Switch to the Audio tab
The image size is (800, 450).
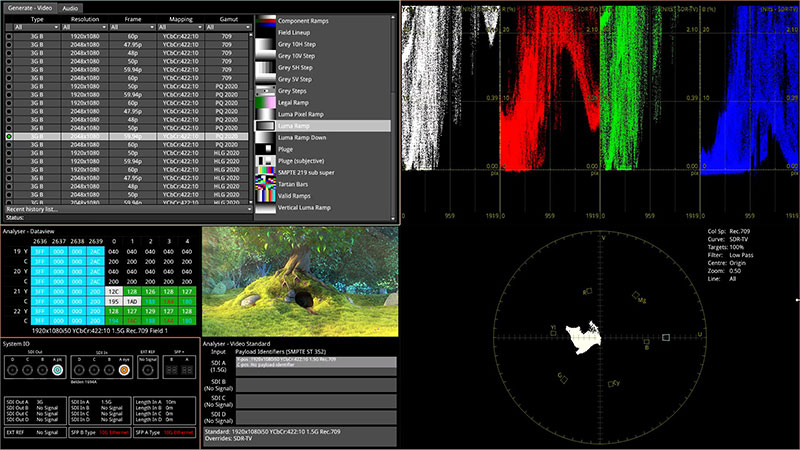(x=70, y=8)
